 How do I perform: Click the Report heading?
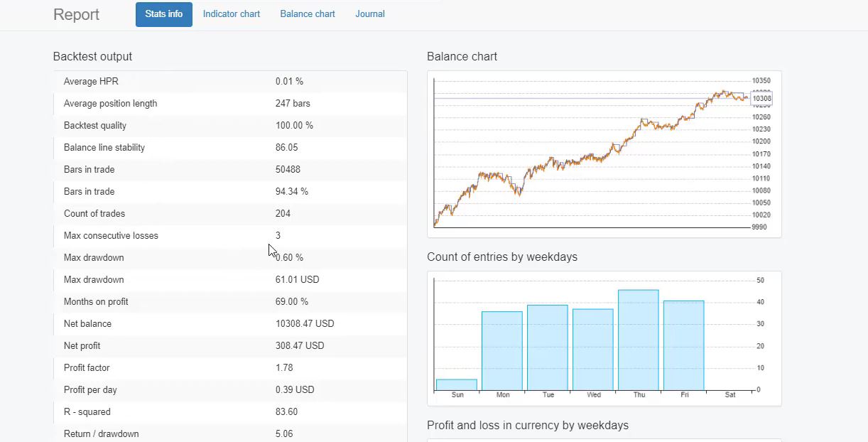76,14
